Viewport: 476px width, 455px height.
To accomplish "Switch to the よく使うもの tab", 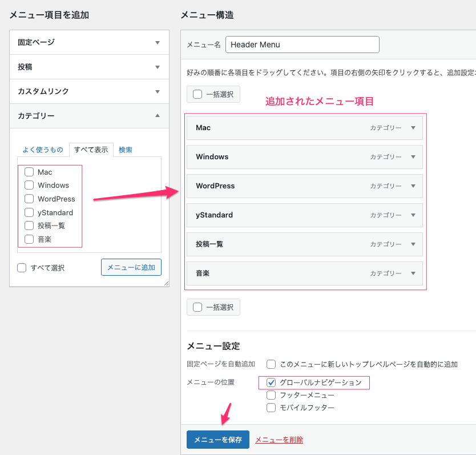I will 43,150.
